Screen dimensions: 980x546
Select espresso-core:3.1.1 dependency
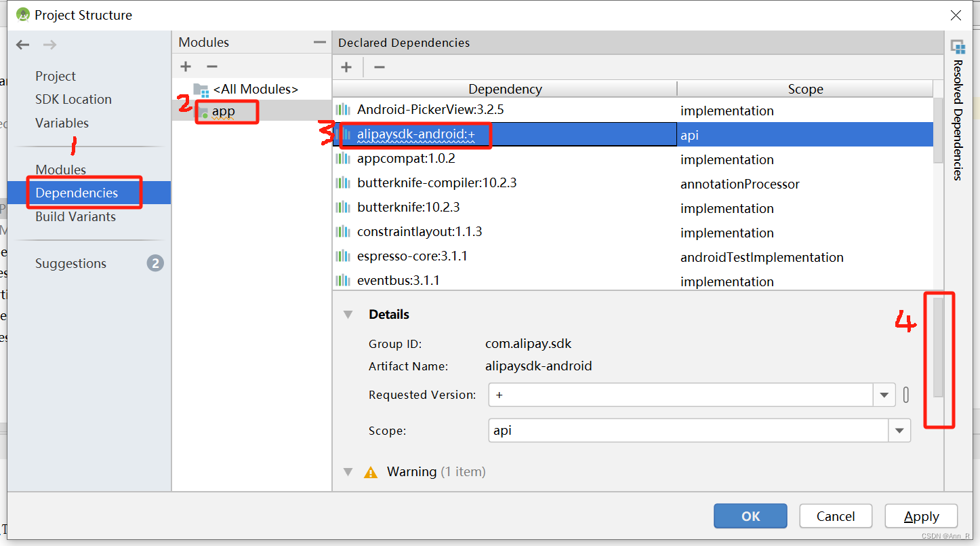412,256
